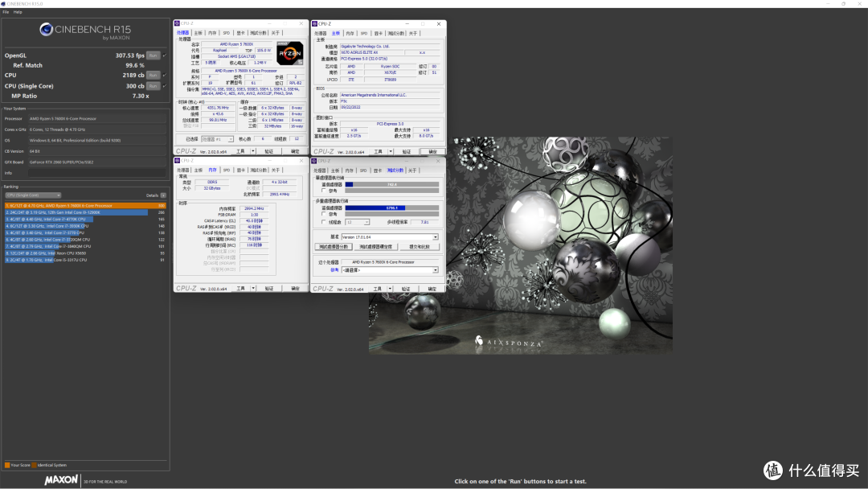
Task: Open the File menu in Cinebench
Action: pos(6,11)
